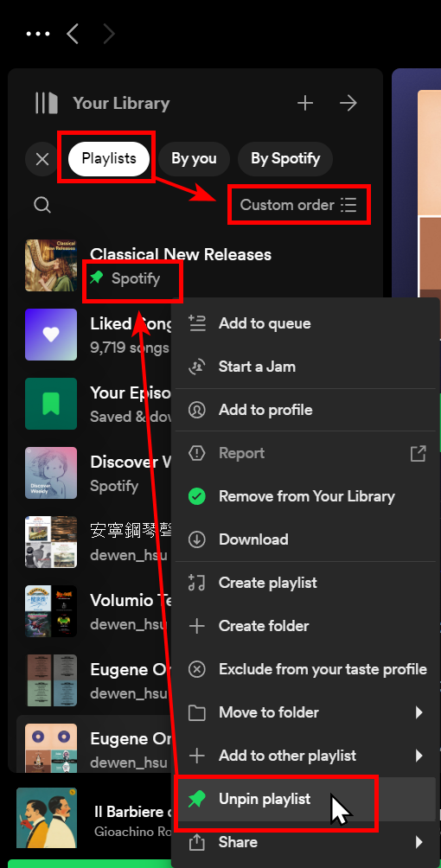
Task: Open the Classical New Releases cover thumbnail
Action: tap(51, 265)
